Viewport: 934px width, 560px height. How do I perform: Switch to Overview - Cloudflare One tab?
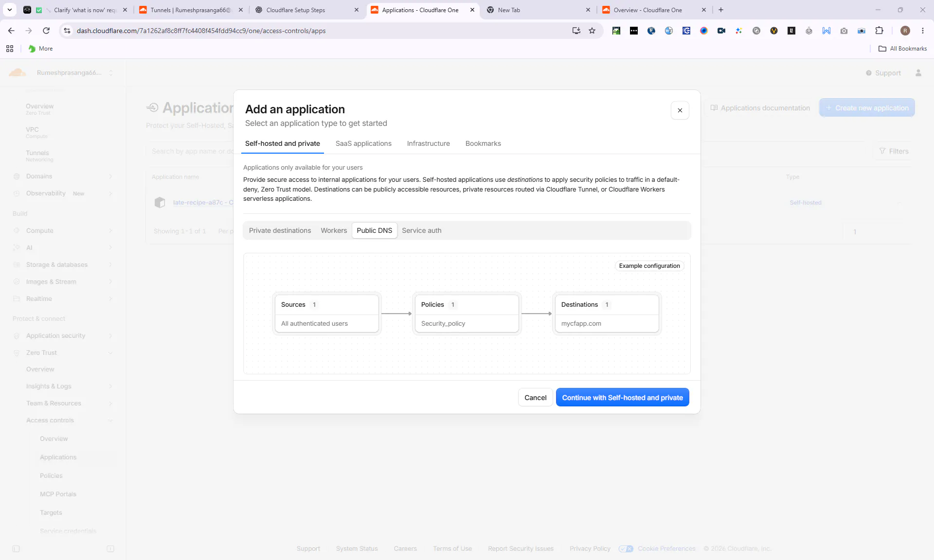[654, 10]
